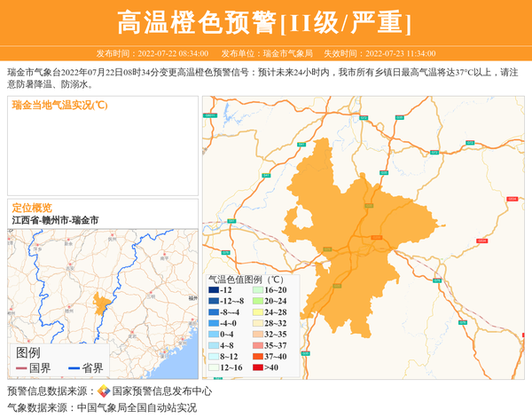Click the 发布单位 瑞金市气象局 text
Viewport: 532px width, 418px height.
[266, 53]
